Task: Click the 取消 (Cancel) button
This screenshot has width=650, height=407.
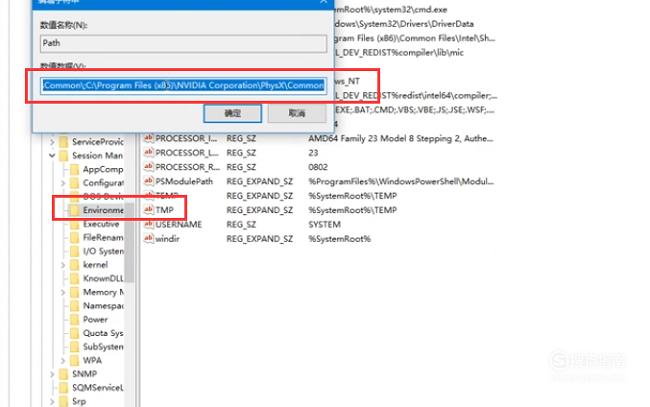Action: [x=297, y=113]
